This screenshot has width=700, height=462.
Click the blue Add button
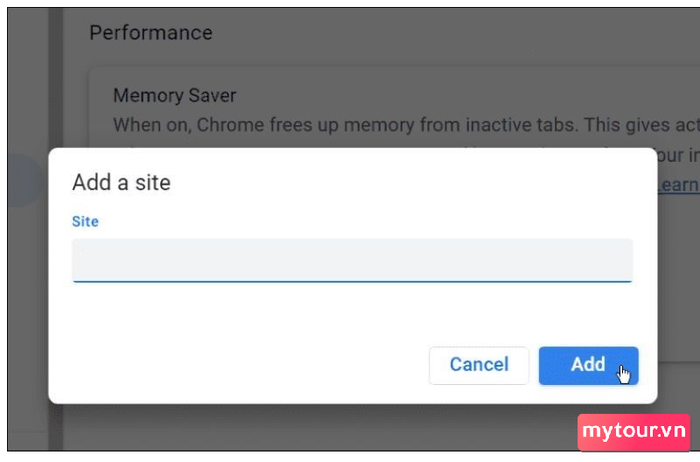point(588,366)
